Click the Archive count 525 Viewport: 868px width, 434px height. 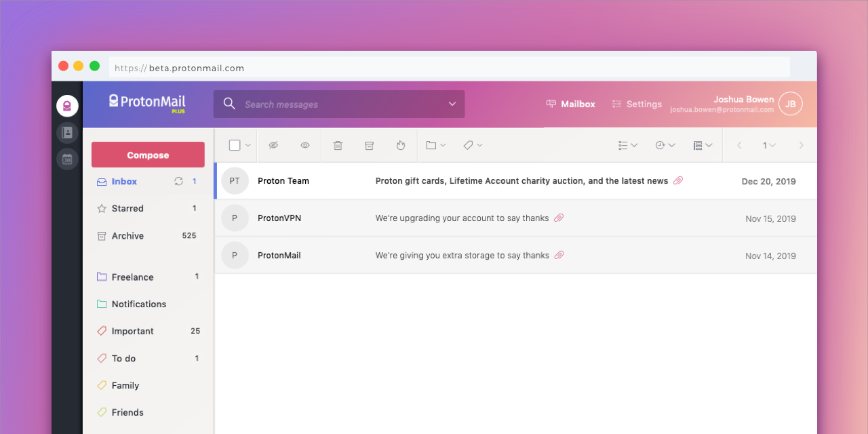click(189, 236)
